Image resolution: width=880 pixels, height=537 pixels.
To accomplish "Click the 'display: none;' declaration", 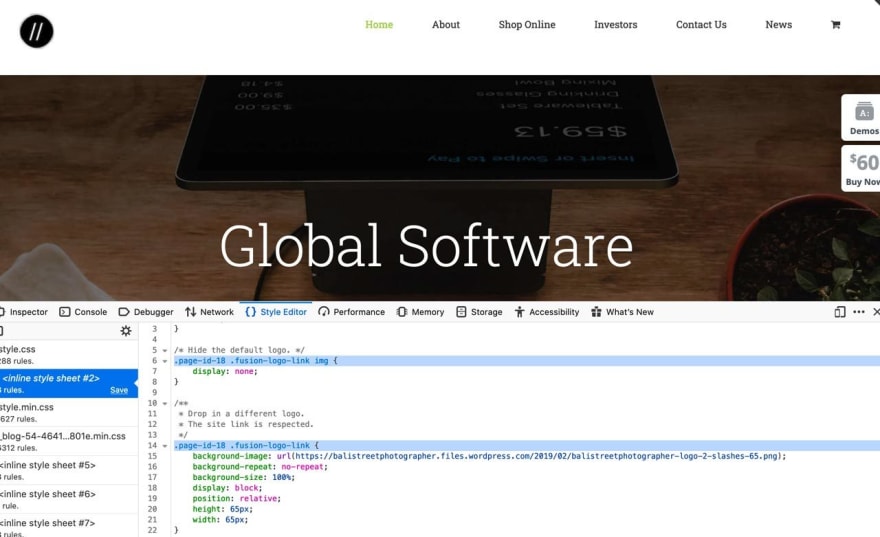I will tap(224, 371).
